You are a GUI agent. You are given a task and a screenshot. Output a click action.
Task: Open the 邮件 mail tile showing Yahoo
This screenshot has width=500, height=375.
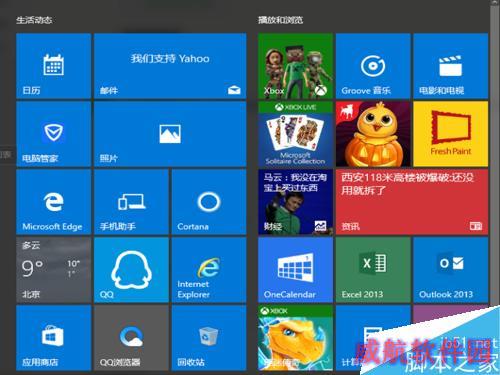click(x=170, y=66)
